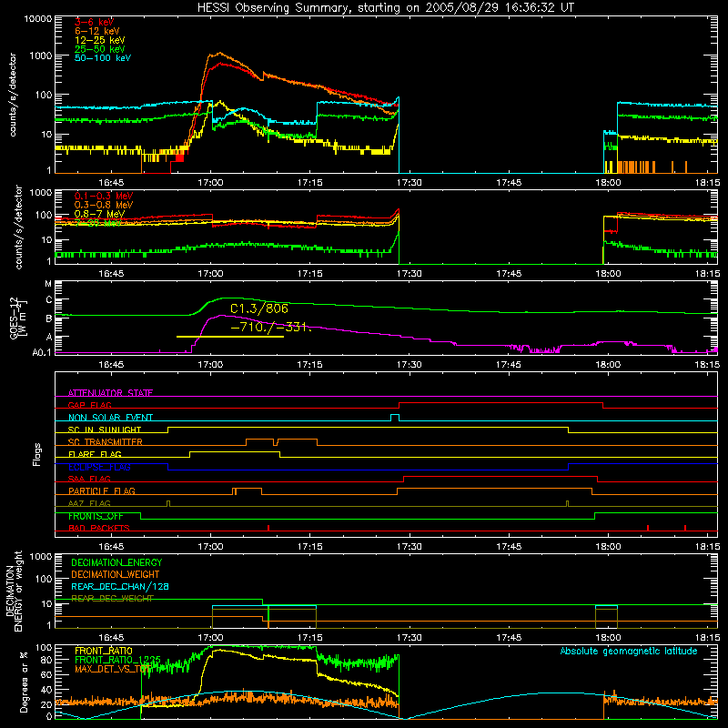The height and width of the screenshot is (728, 728).
Task: Click the 'Flags' y-axis label
Action: 37,454
